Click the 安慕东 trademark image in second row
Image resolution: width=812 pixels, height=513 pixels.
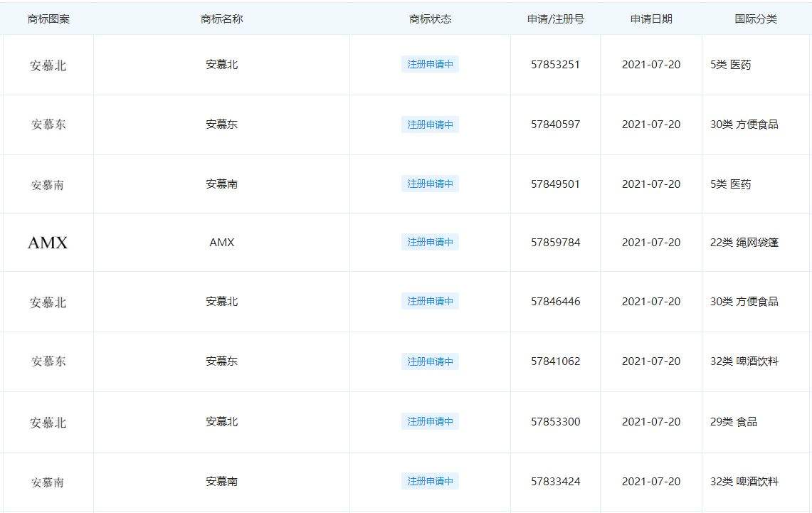[x=46, y=124]
